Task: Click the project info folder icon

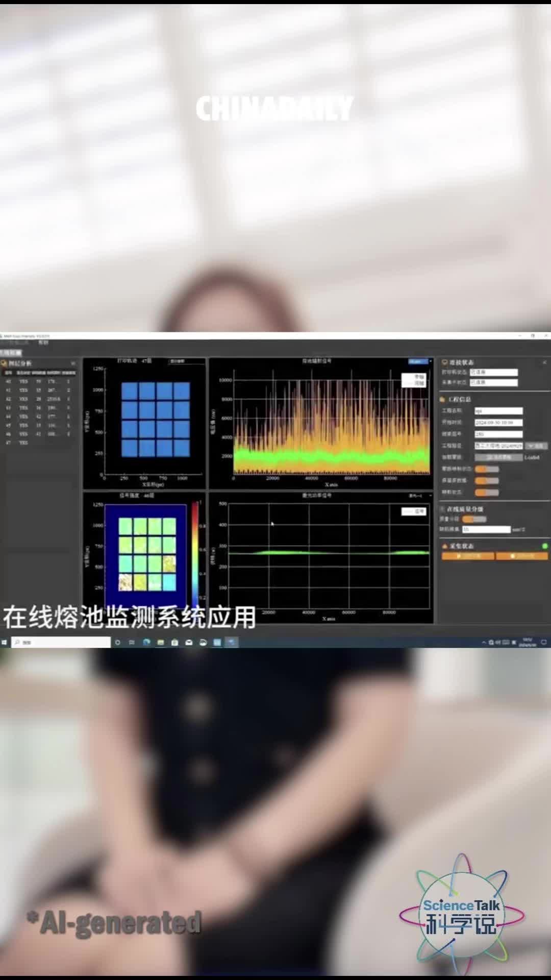Action: [442, 399]
